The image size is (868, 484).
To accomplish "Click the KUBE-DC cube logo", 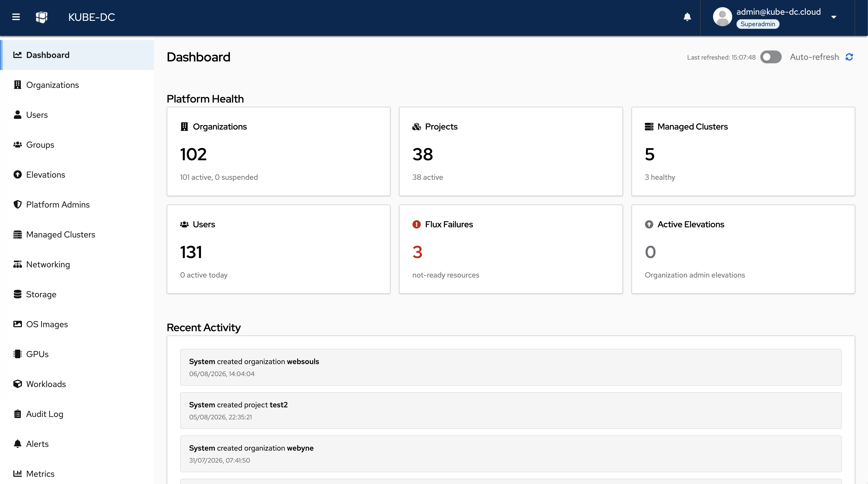I will [x=41, y=17].
